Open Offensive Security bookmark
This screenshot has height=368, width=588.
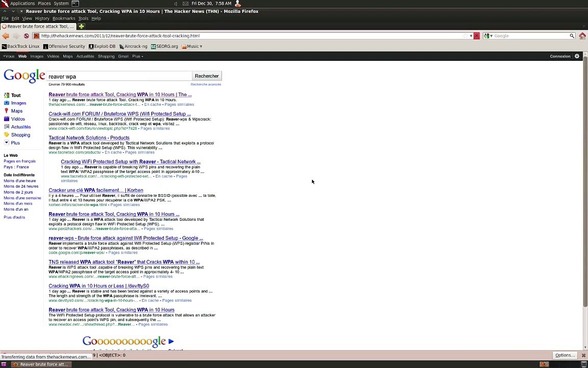[64, 47]
